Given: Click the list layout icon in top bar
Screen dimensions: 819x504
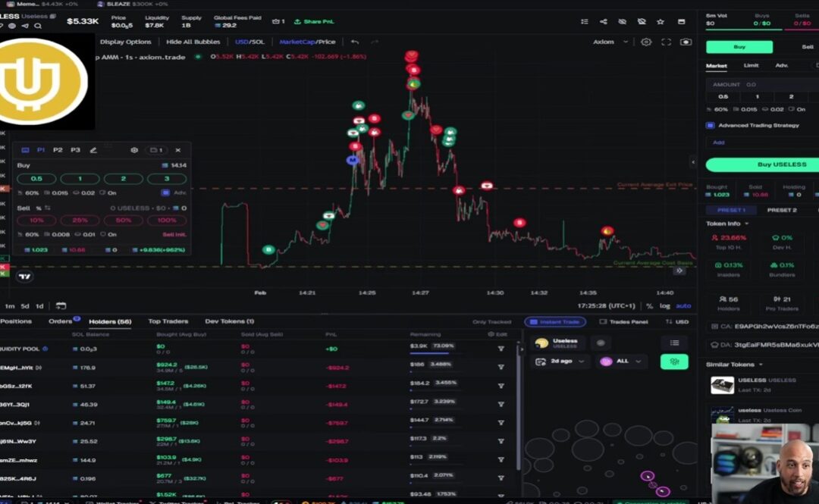Looking at the screenshot, I should 585,21.
